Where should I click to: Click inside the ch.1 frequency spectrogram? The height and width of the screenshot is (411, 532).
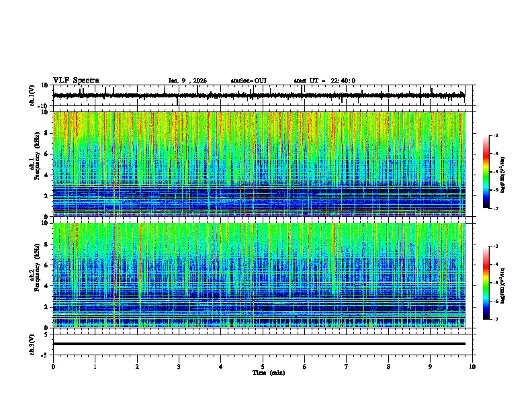point(259,164)
